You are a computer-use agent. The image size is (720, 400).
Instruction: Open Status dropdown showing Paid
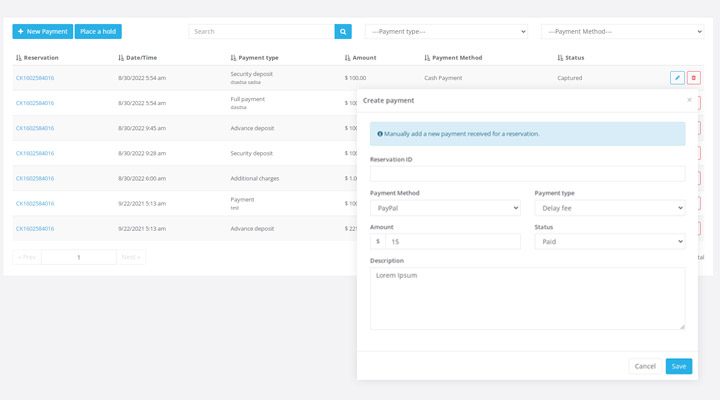point(609,242)
